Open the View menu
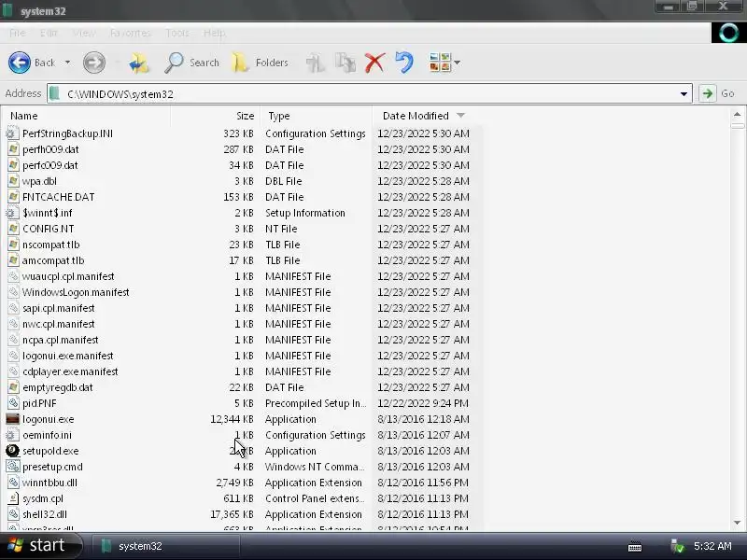Image resolution: width=747 pixels, height=560 pixels. tap(84, 33)
